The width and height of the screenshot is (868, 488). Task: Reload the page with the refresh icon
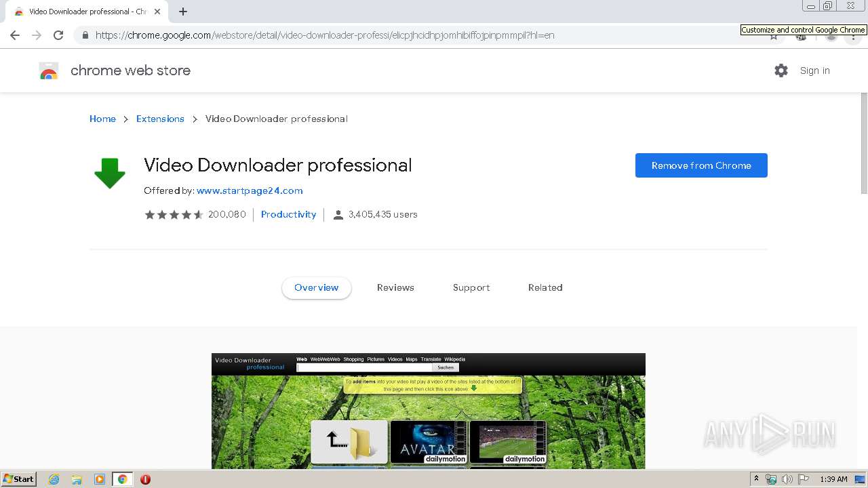pos(58,35)
